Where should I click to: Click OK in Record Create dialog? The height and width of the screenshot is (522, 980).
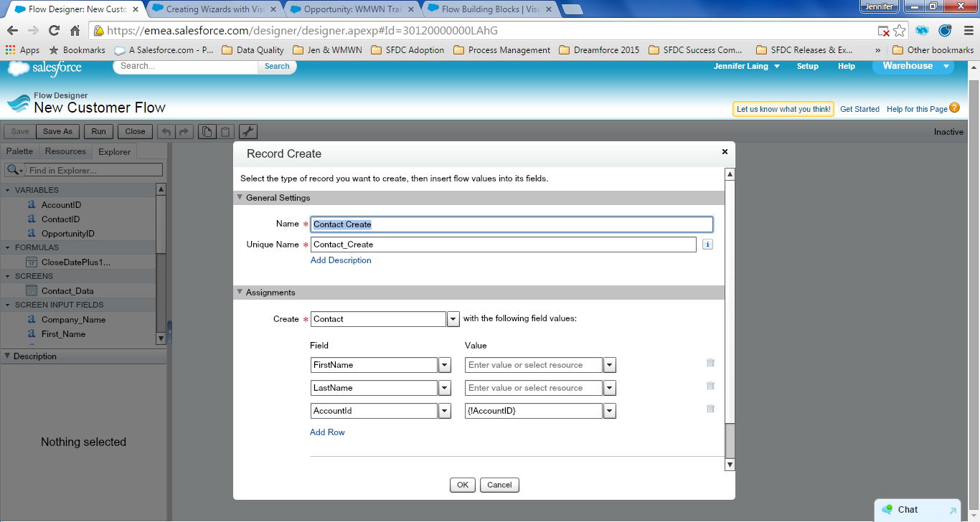point(463,485)
